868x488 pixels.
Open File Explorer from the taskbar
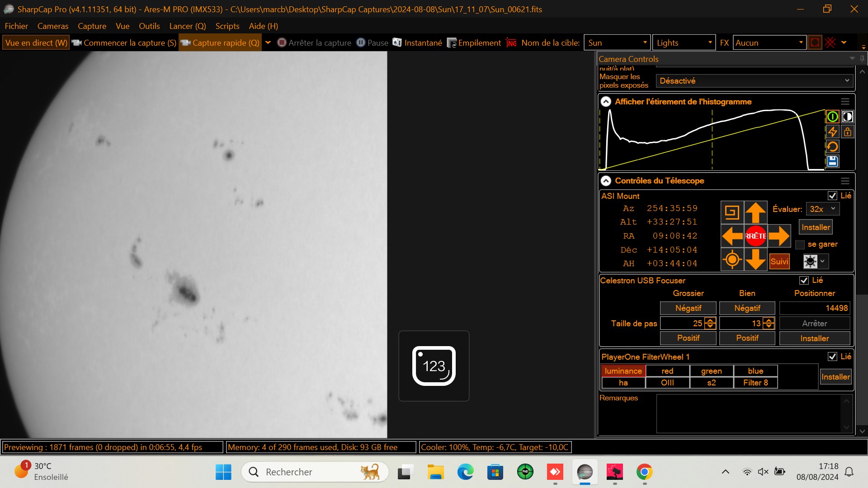(x=435, y=472)
